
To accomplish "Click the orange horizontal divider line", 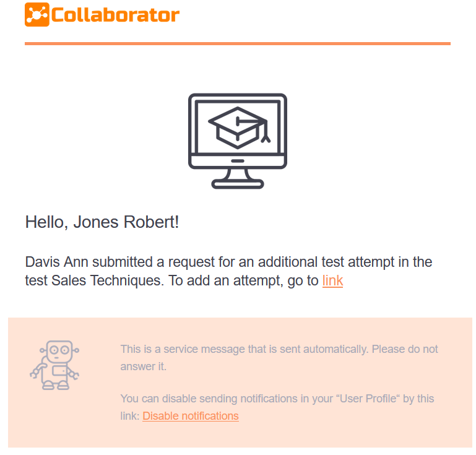I will 238,43.
